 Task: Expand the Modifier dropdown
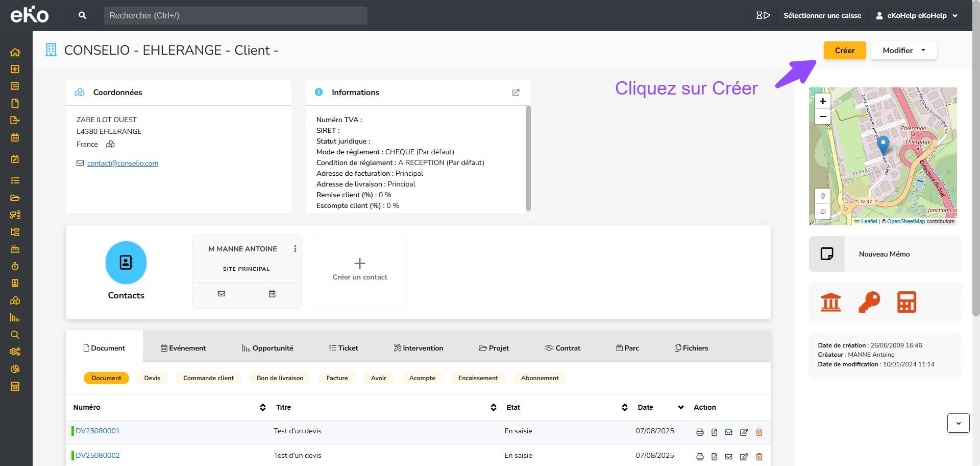[903, 51]
